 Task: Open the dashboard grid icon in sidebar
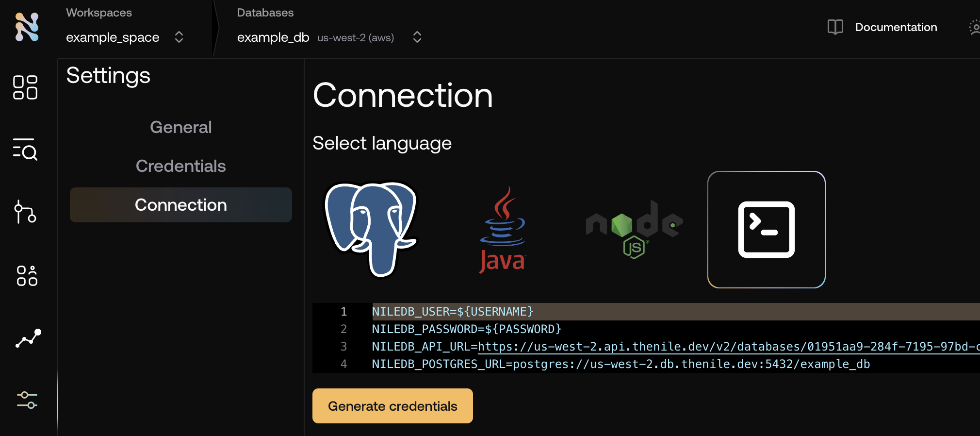[25, 87]
